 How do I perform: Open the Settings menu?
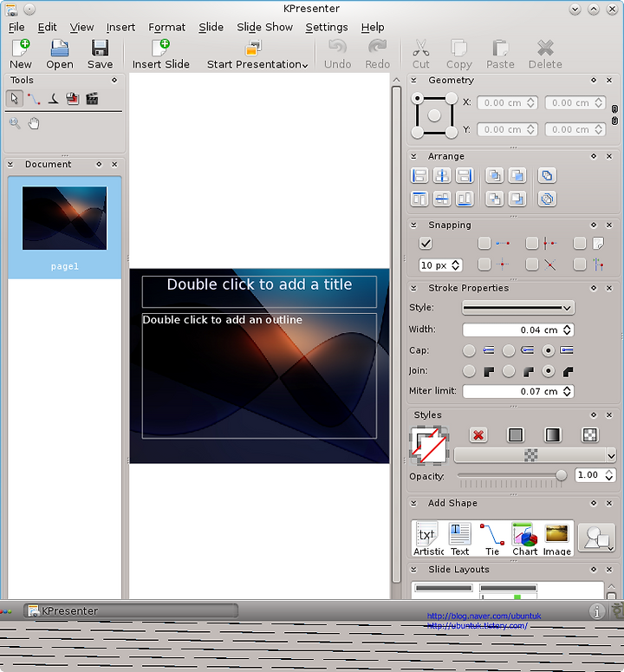(327, 27)
